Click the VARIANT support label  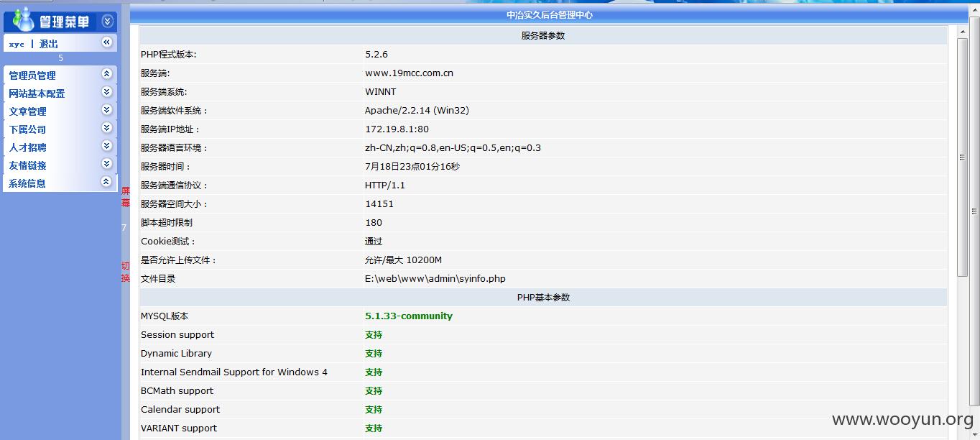pyautogui.click(x=179, y=428)
